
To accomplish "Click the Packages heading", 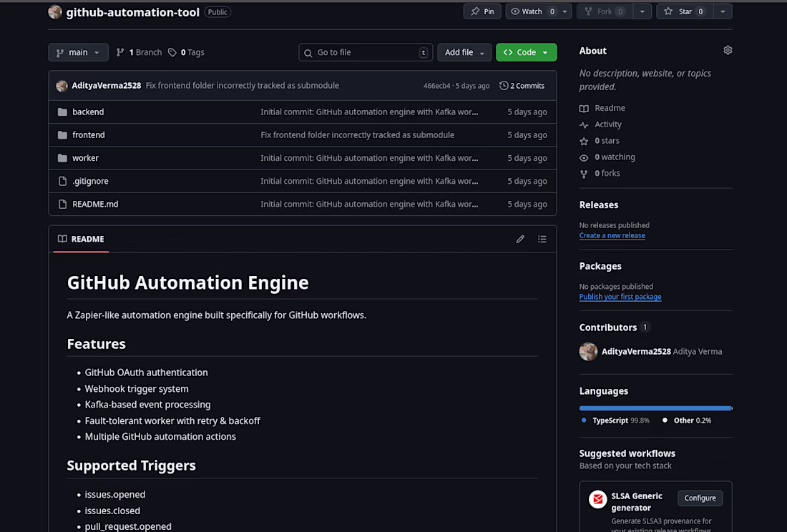I will click(600, 266).
